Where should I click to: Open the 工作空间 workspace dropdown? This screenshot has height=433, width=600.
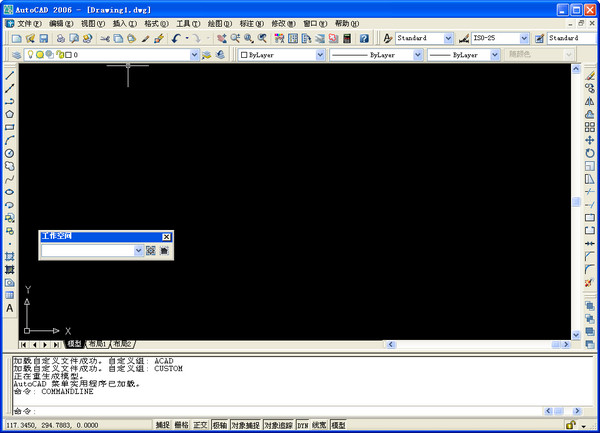coord(139,251)
